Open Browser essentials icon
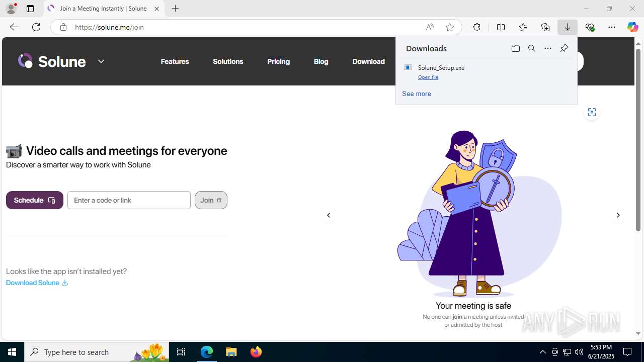This screenshot has width=644, height=362. point(590,27)
